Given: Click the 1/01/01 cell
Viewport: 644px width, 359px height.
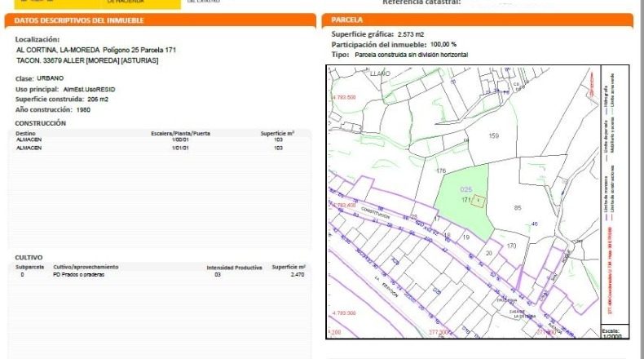Looking at the screenshot, I should 180,148.
